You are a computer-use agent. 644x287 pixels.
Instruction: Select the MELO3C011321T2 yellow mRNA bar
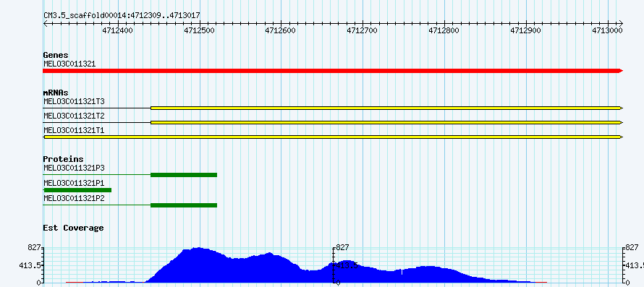point(386,122)
